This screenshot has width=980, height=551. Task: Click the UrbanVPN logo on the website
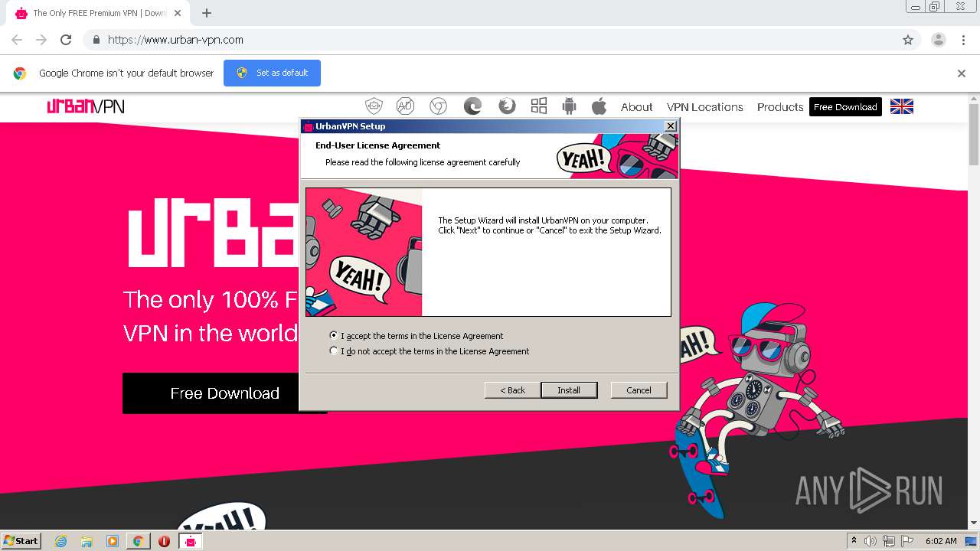[x=86, y=106]
